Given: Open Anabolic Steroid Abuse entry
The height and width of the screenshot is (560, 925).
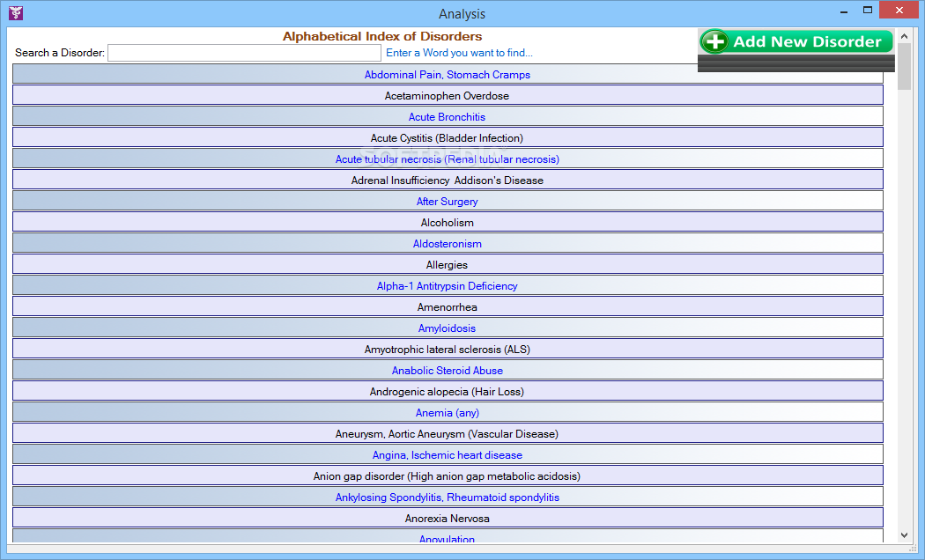Looking at the screenshot, I should pos(448,371).
